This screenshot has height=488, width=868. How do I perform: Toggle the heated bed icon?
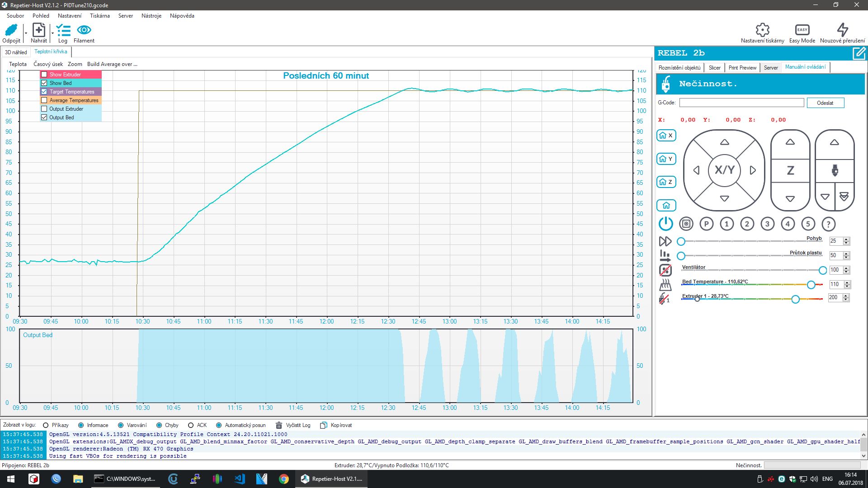click(665, 285)
